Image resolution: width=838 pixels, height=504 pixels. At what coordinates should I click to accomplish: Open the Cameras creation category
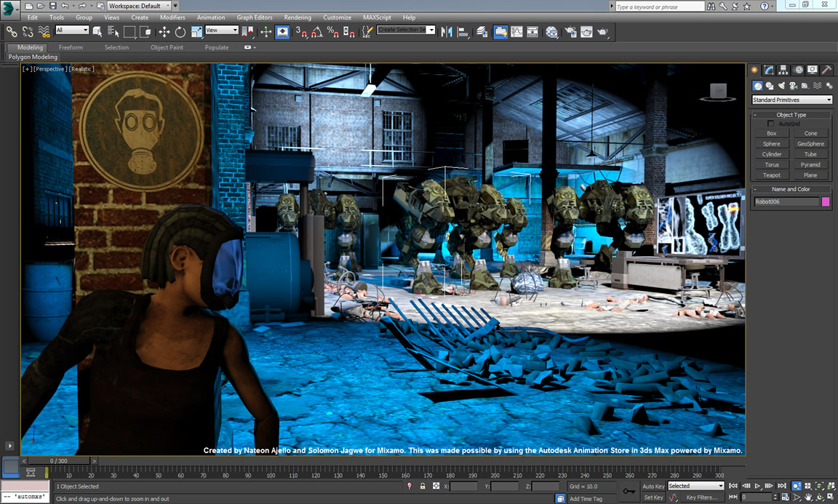793,86
